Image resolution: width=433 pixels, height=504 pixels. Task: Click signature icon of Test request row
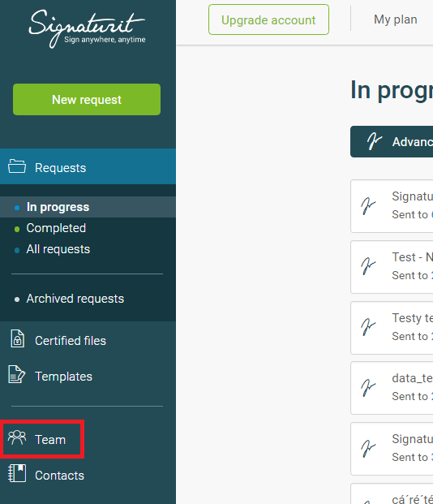click(x=368, y=266)
